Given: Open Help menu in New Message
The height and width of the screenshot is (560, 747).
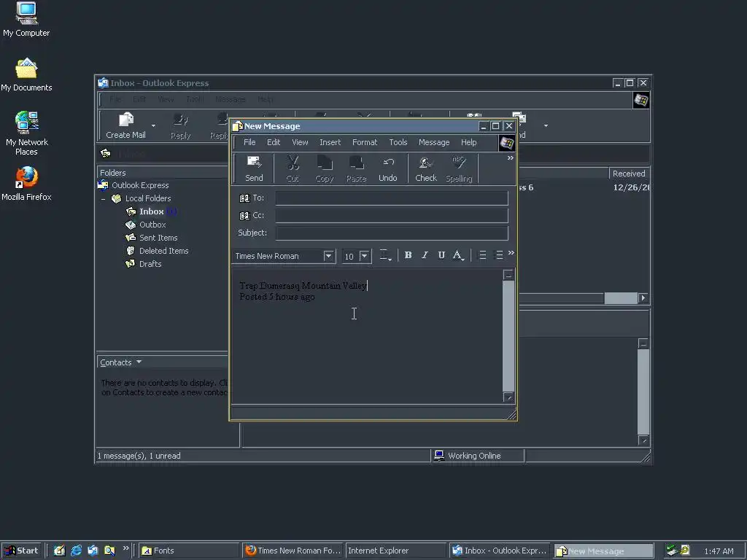Looking at the screenshot, I should coord(469,142).
